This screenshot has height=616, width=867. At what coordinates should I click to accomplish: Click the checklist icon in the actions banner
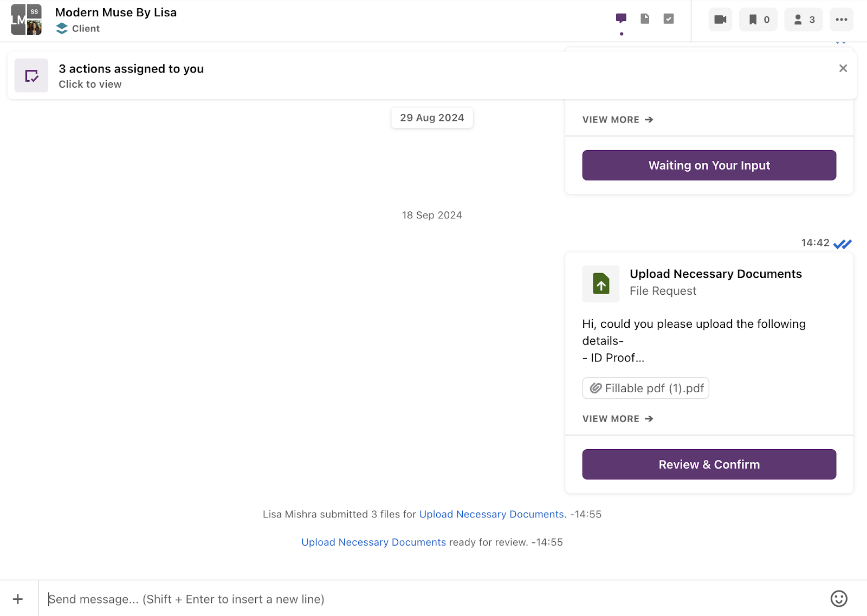31,75
